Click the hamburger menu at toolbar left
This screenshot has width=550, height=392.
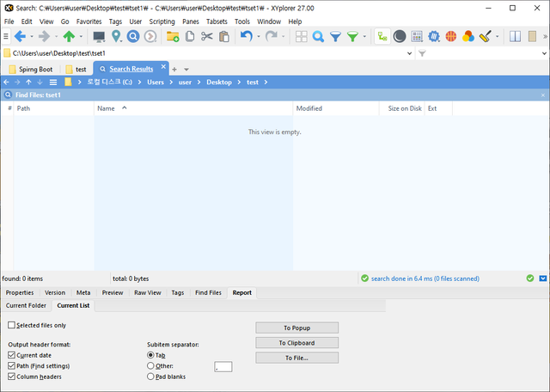click(6, 36)
